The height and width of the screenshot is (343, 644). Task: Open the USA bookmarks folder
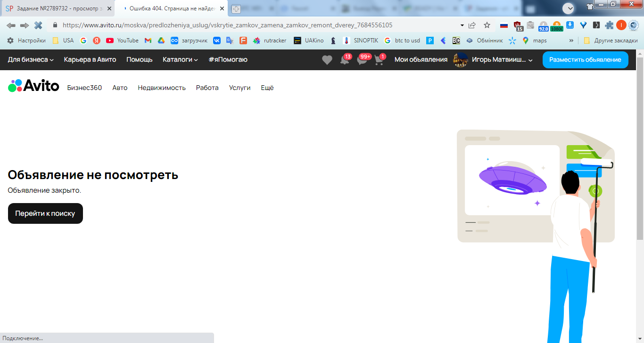(x=63, y=41)
